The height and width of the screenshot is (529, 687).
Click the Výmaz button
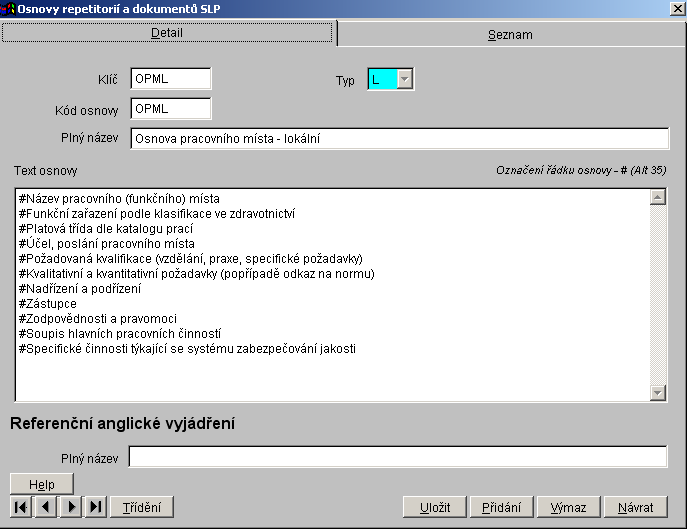point(568,507)
